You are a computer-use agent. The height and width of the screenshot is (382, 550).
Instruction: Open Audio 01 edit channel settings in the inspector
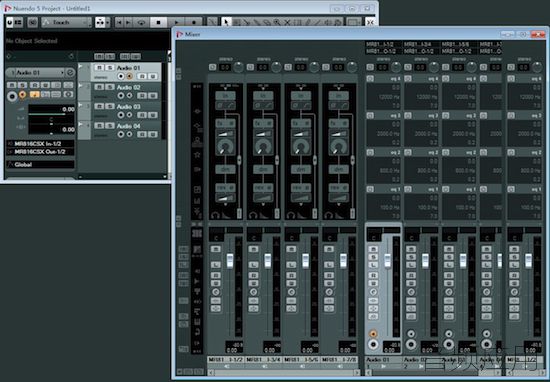(70, 73)
